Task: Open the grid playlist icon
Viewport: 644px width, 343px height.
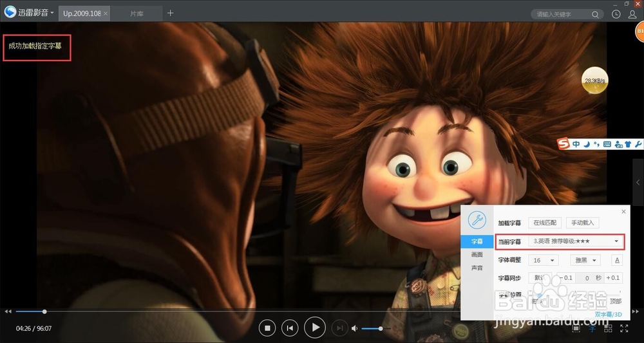Action: point(609,328)
